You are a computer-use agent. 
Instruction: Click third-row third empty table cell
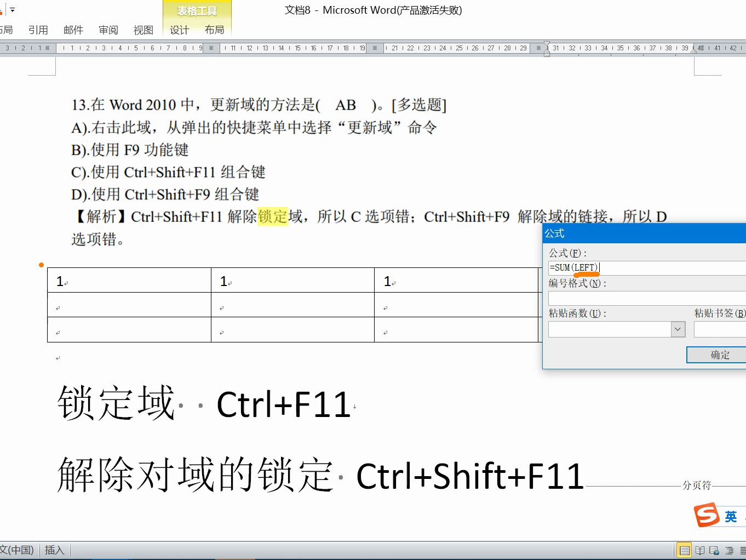[x=456, y=329]
